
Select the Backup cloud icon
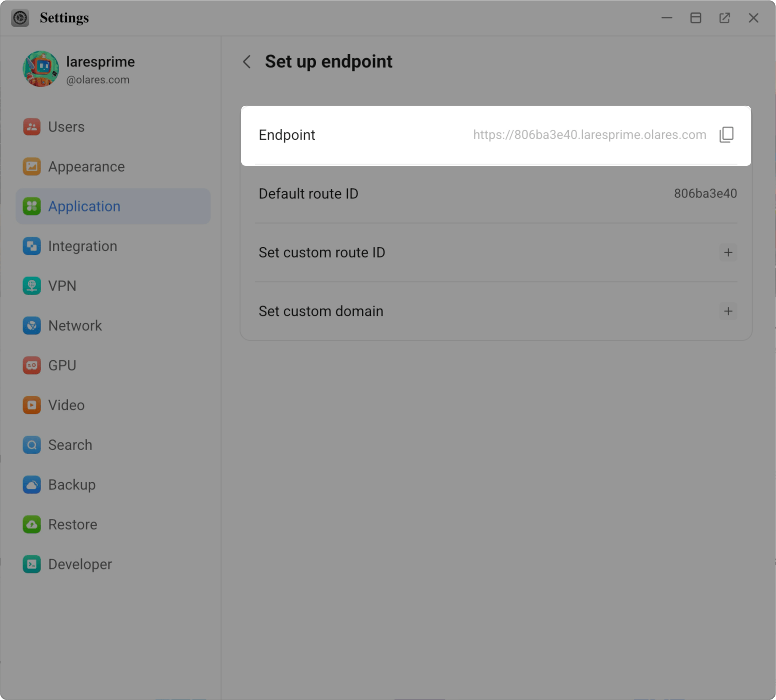32,484
